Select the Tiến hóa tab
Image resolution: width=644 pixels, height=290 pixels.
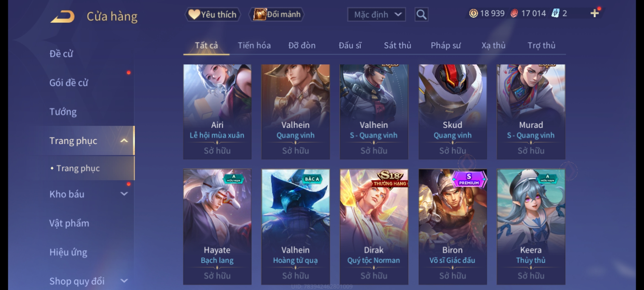[x=254, y=45]
